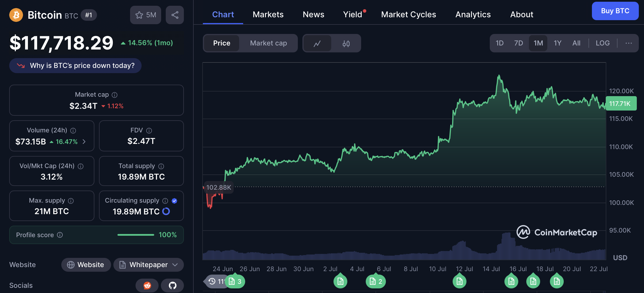644x293 pixels.
Task: Click the 102.88K opening price label
Action: (x=219, y=187)
